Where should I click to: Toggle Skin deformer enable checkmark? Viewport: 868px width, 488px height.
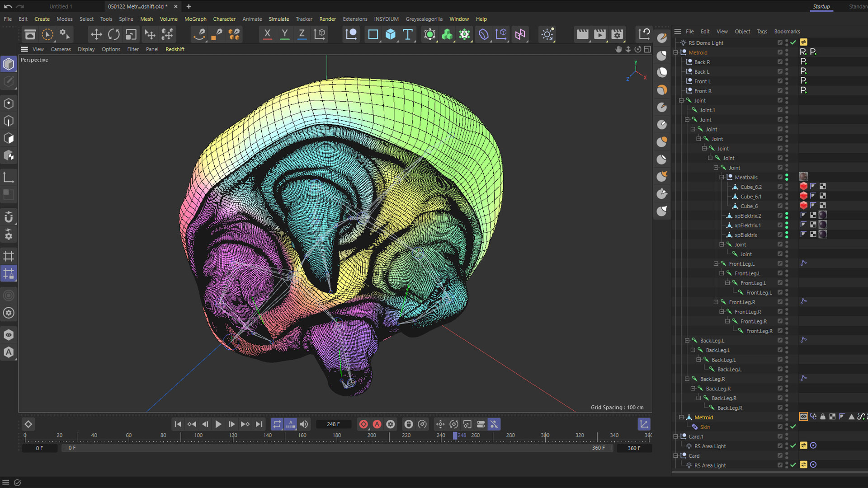tap(793, 427)
